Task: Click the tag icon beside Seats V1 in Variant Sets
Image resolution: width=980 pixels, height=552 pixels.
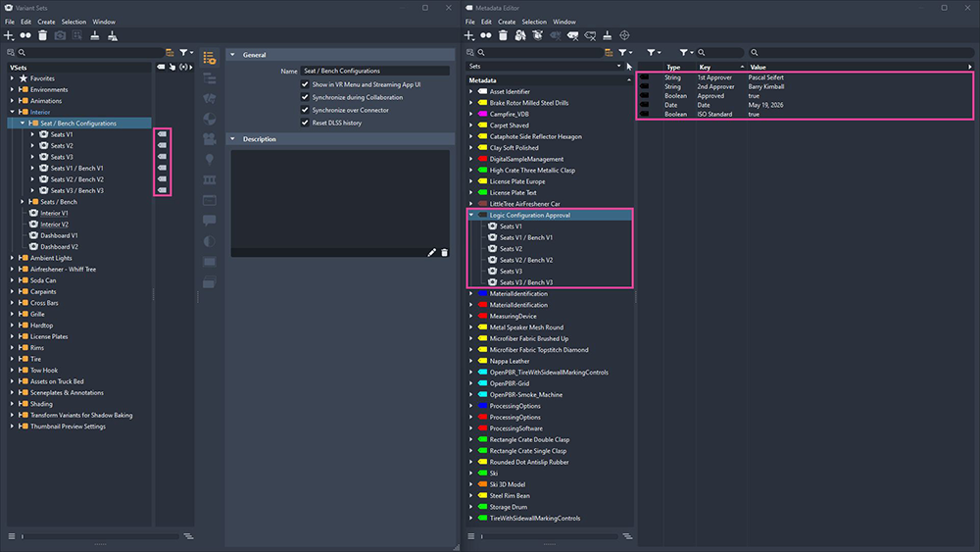Action: click(163, 134)
